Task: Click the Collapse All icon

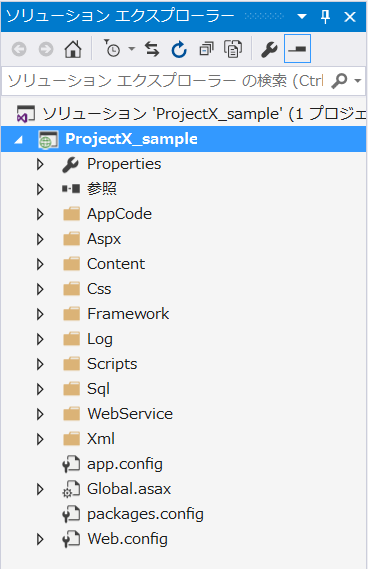Action: tap(206, 49)
